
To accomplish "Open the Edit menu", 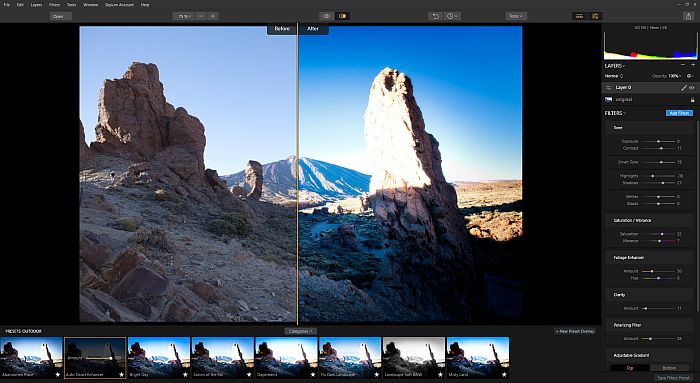I will 20,4.
